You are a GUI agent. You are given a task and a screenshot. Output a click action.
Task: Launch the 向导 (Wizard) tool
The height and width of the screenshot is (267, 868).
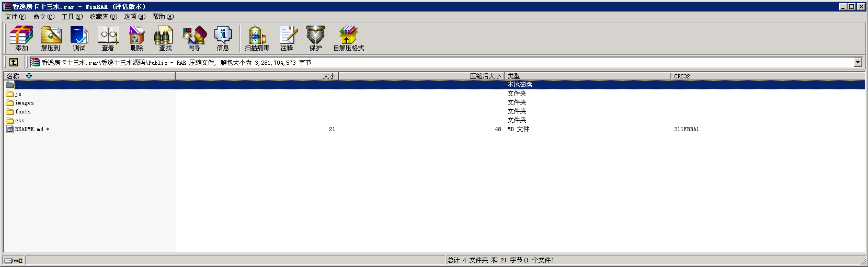pyautogui.click(x=194, y=39)
